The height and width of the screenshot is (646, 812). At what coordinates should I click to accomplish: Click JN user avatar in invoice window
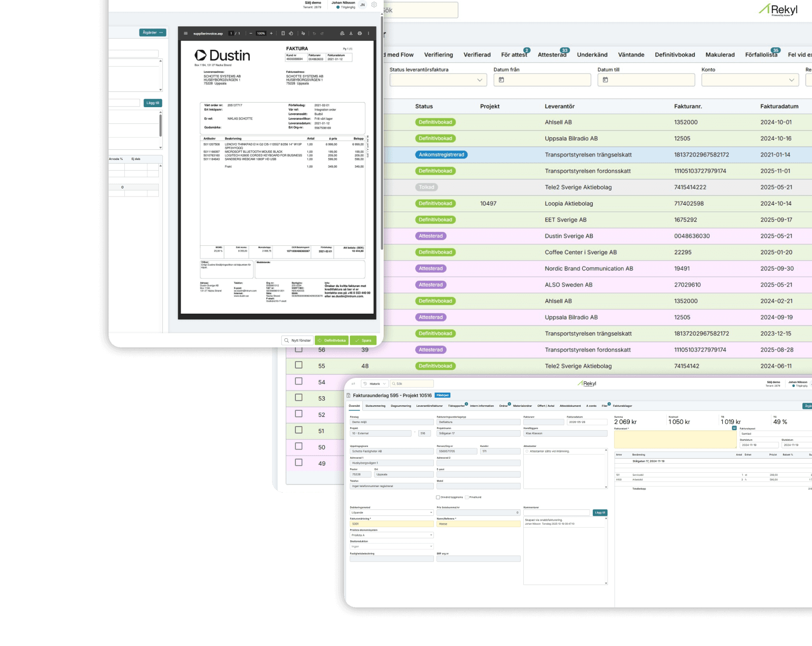(x=362, y=5)
